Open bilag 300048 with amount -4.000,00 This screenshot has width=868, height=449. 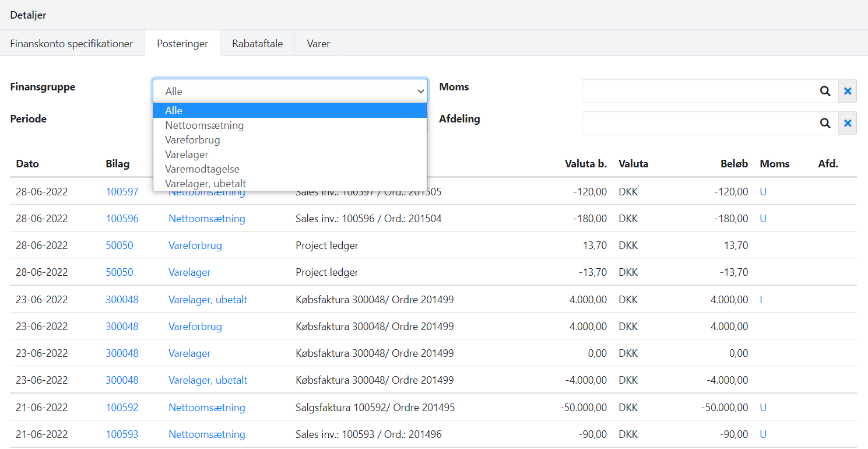pyautogui.click(x=122, y=380)
